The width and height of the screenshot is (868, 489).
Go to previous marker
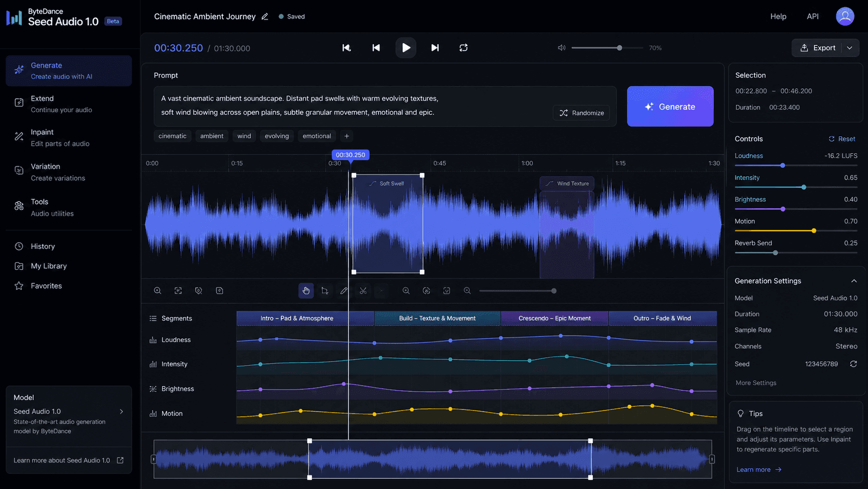[376, 48]
